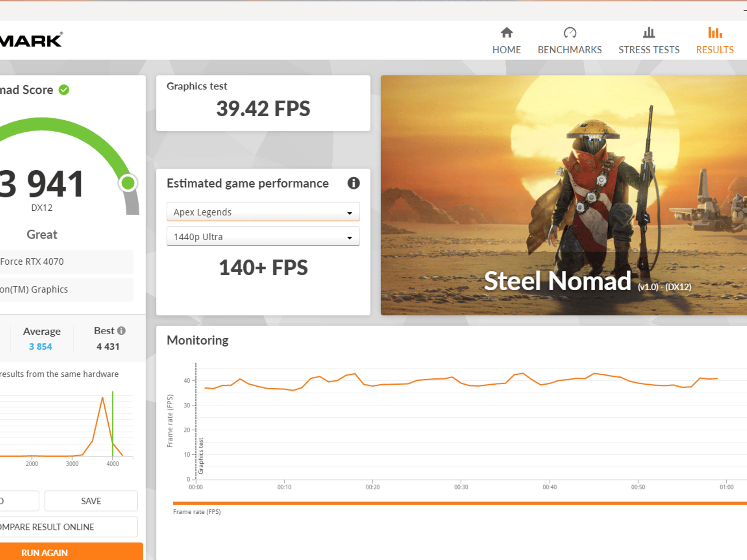Click the Monitoring heading
Image resolution: width=747 pixels, height=560 pixels.
pyautogui.click(x=198, y=340)
